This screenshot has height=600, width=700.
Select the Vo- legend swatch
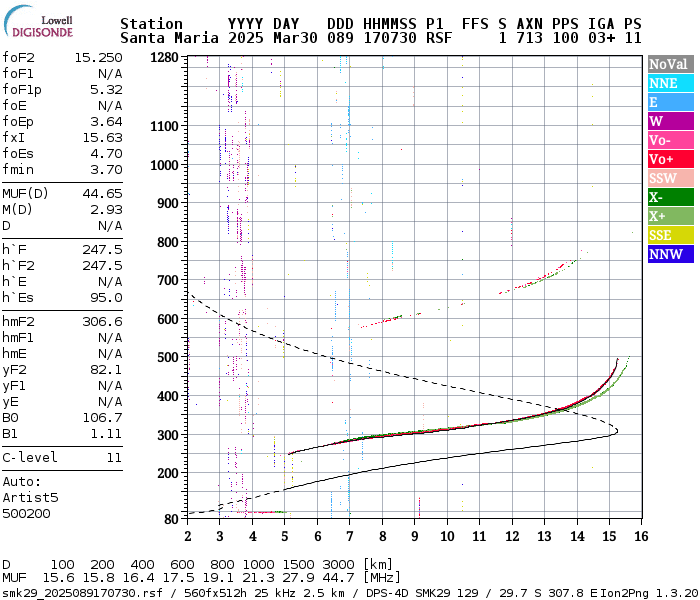671,140
